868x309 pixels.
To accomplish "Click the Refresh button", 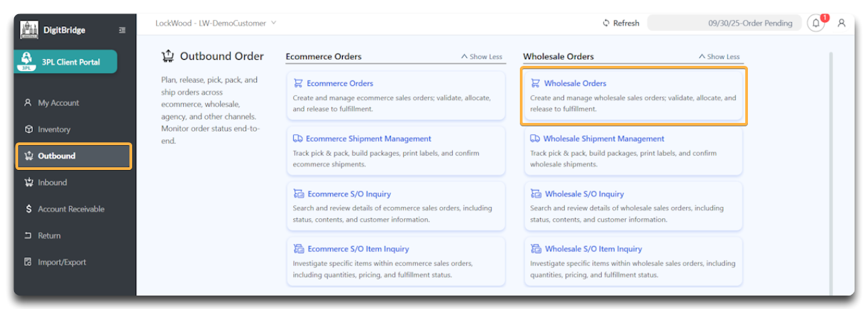I will [x=620, y=23].
